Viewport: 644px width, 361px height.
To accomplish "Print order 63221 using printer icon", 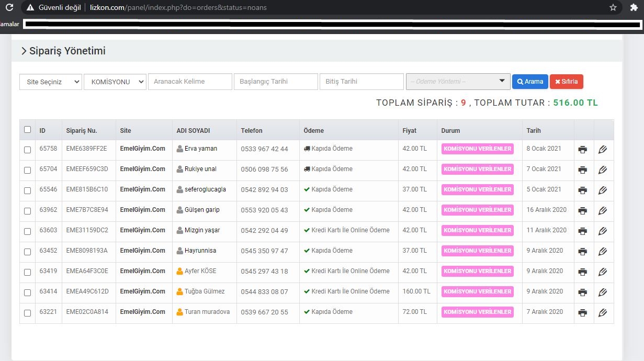I will pyautogui.click(x=582, y=313).
